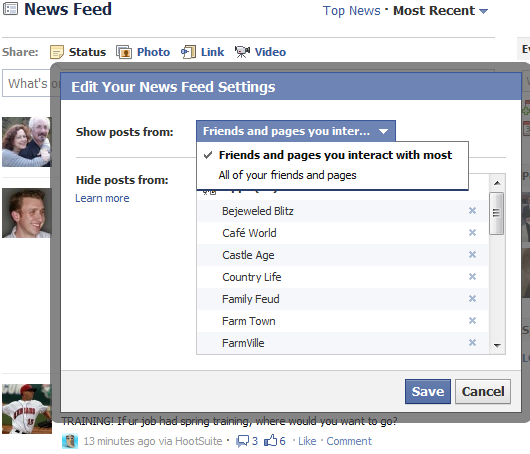Open the Learn more link
Screen dimensions: 530x454
pos(102,198)
